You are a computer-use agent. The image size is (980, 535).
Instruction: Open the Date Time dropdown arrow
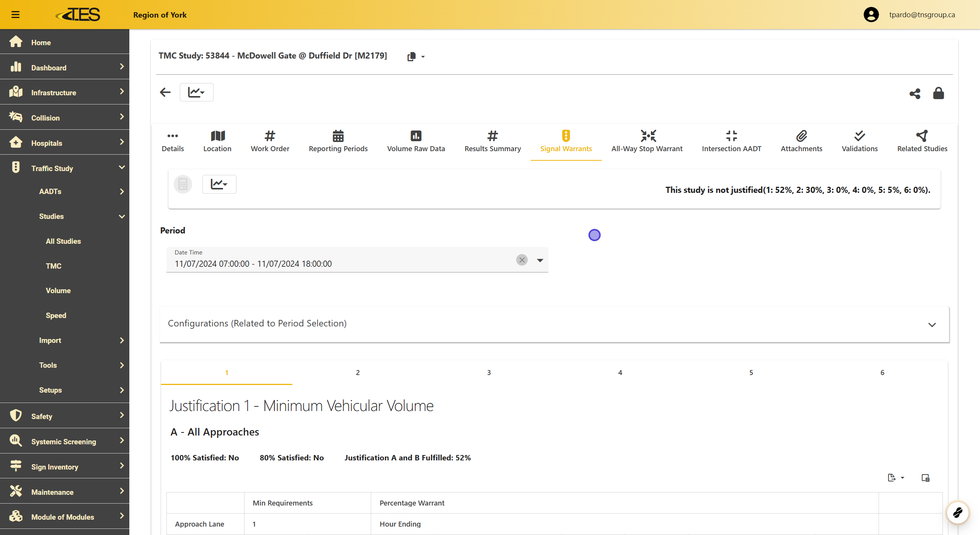tap(540, 260)
